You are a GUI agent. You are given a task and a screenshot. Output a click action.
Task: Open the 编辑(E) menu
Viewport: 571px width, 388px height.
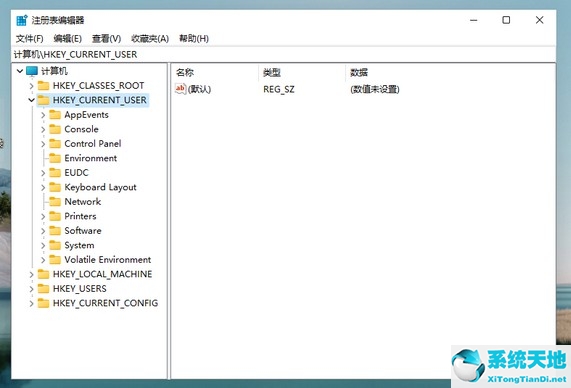[67, 38]
